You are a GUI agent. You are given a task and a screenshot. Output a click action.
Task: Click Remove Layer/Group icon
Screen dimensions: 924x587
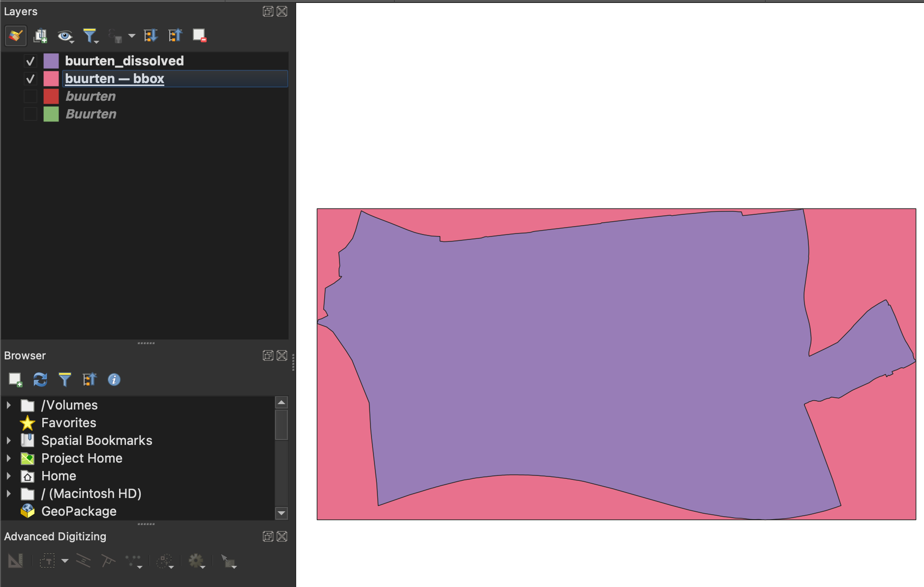tap(199, 35)
